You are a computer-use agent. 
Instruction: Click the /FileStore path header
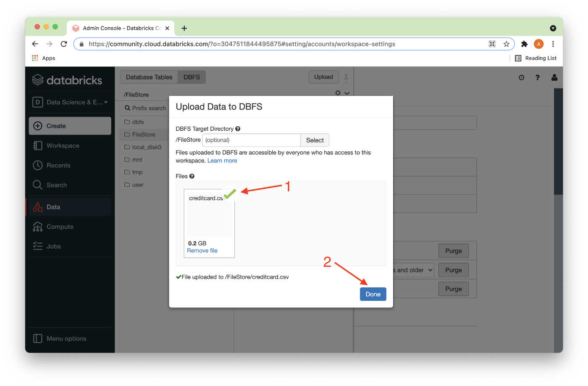point(136,95)
